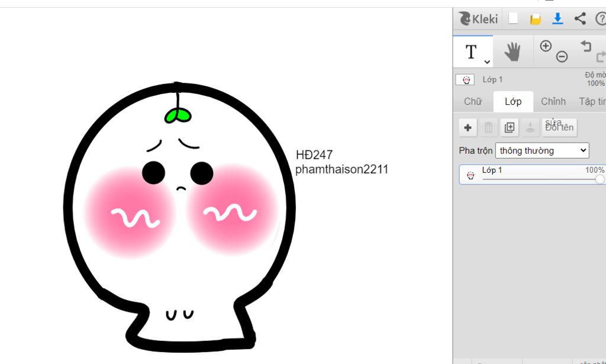Switch to the Chữ tab
Viewport: 606px width, 364px height.
[473, 102]
